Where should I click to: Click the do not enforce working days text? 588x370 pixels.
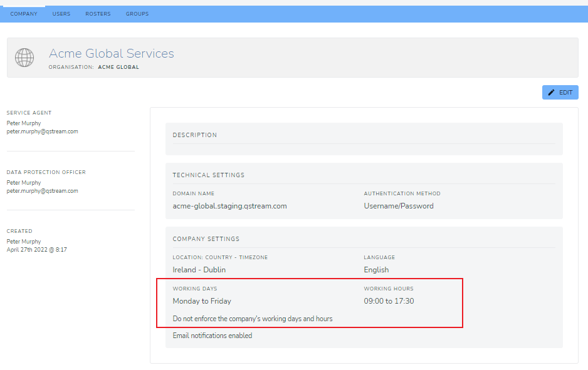[253, 319]
